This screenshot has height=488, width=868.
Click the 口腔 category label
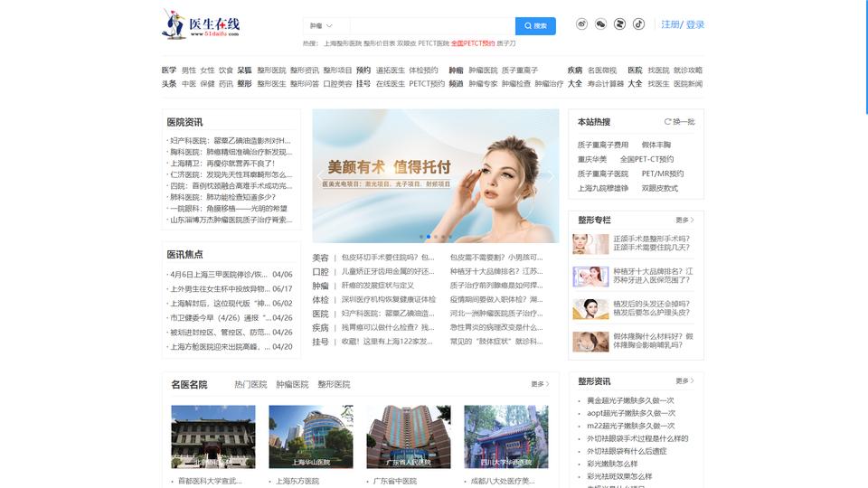(320, 272)
